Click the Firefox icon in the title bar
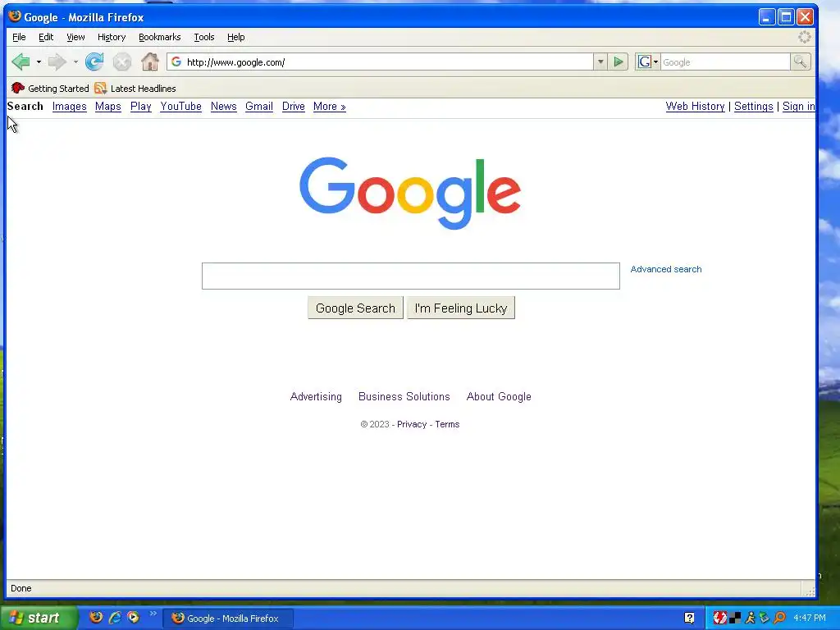The height and width of the screenshot is (630, 840). [x=15, y=16]
